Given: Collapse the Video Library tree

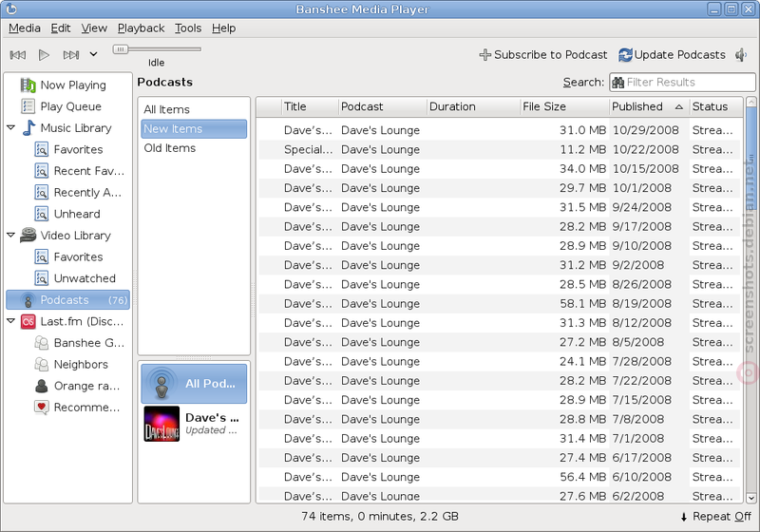Looking at the screenshot, I should 10,235.
